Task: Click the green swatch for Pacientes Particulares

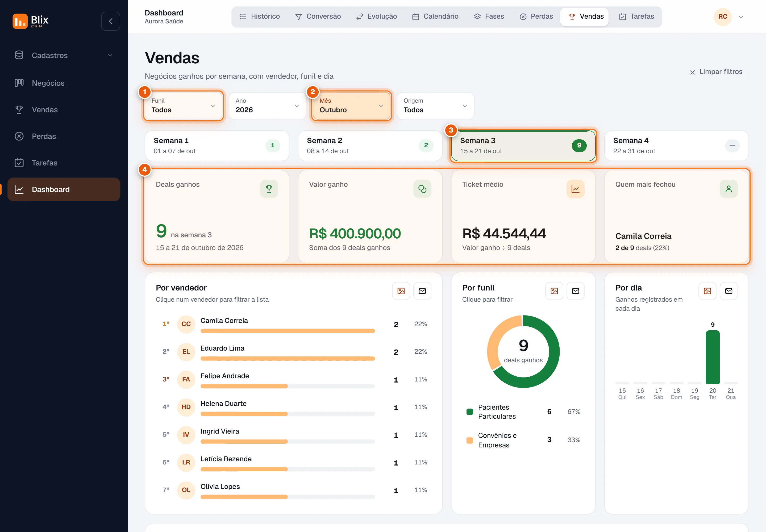Action: (x=470, y=412)
